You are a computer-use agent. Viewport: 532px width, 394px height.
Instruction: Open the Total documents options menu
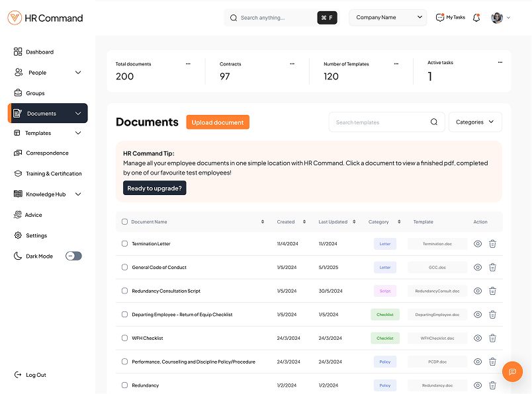point(188,64)
